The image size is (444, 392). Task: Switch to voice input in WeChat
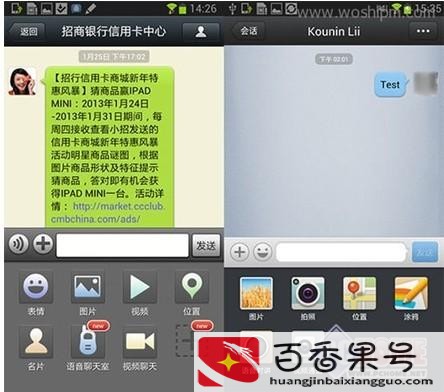18,245
